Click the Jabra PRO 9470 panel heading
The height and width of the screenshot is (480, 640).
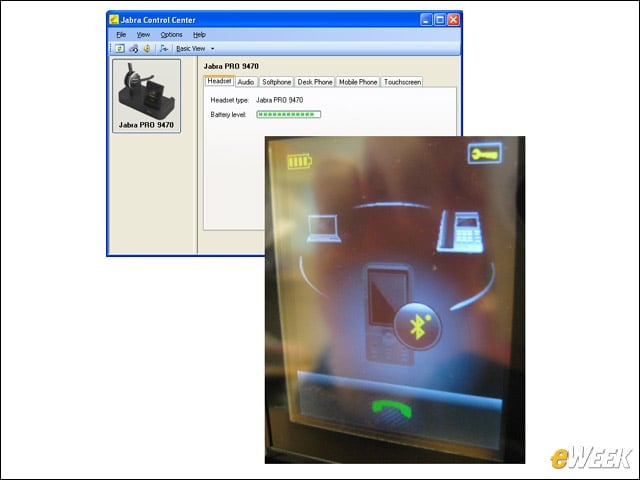[x=231, y=66]
